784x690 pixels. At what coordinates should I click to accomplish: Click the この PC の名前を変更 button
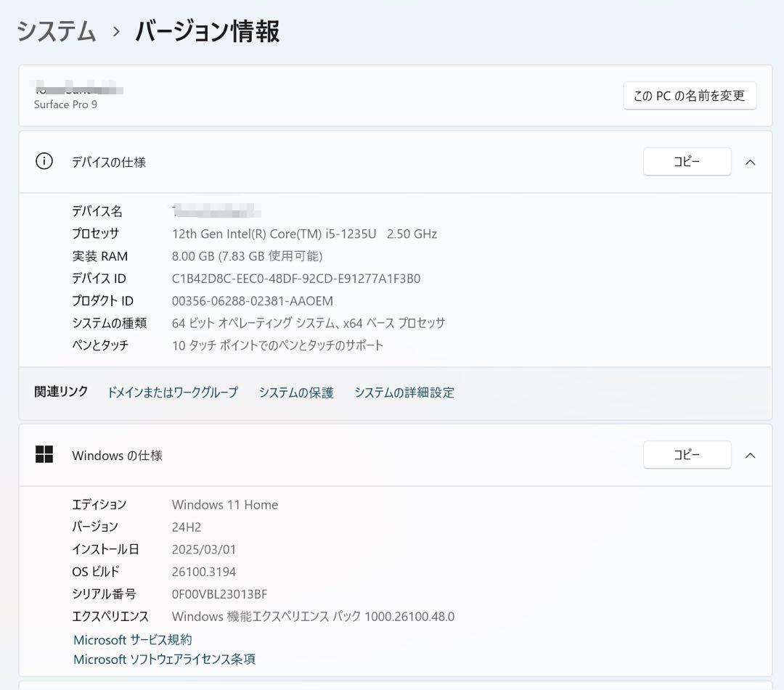pos(689,95)
